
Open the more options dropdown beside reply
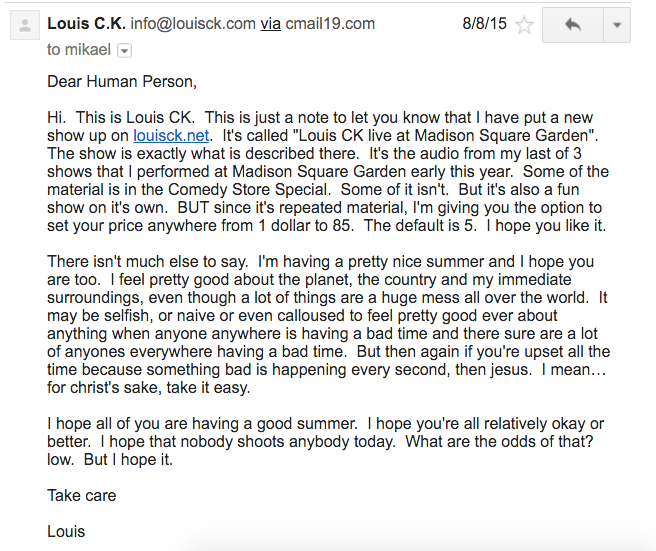tap(617, 25)
